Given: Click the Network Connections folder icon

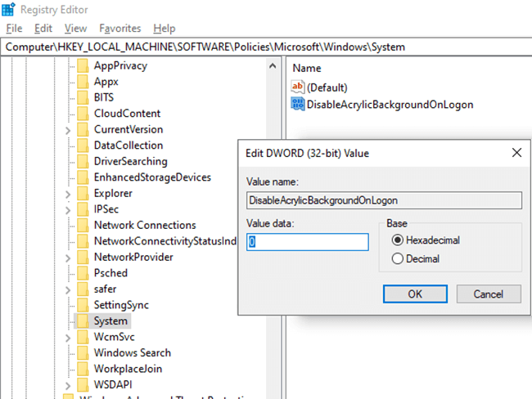Looking at the screenshot, I should (83, 225).
